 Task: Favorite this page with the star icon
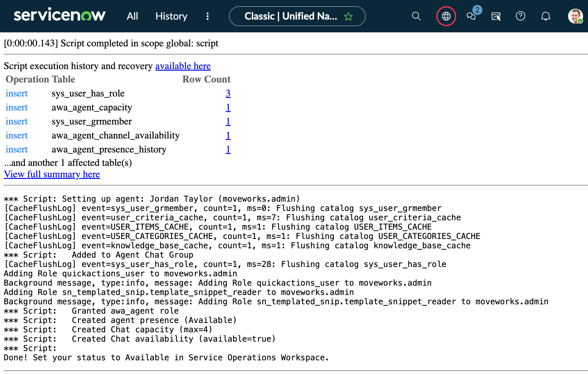pos(348,16)
